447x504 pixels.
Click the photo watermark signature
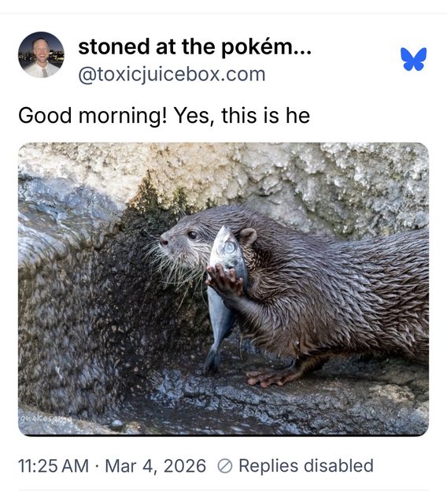(46, 419)
